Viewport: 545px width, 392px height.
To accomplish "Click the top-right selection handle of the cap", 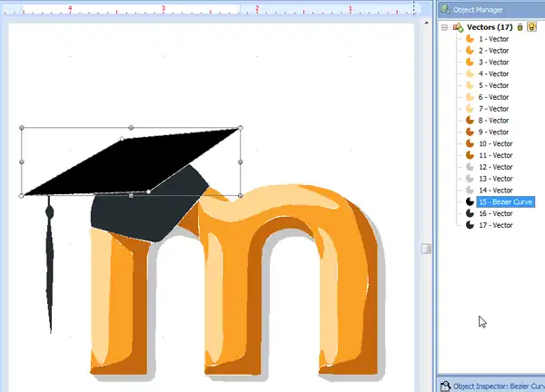I will pyautogui.click(x=240, y=127).
